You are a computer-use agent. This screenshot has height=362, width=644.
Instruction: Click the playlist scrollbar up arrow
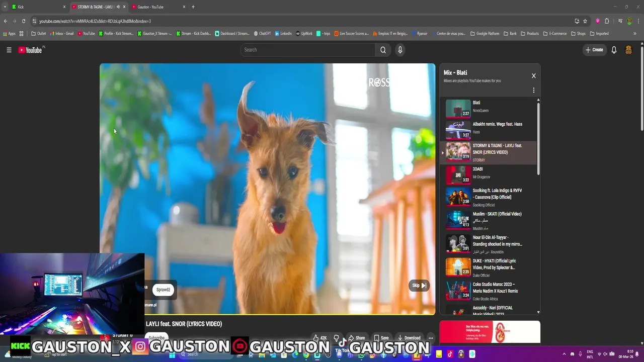(539, 100)
